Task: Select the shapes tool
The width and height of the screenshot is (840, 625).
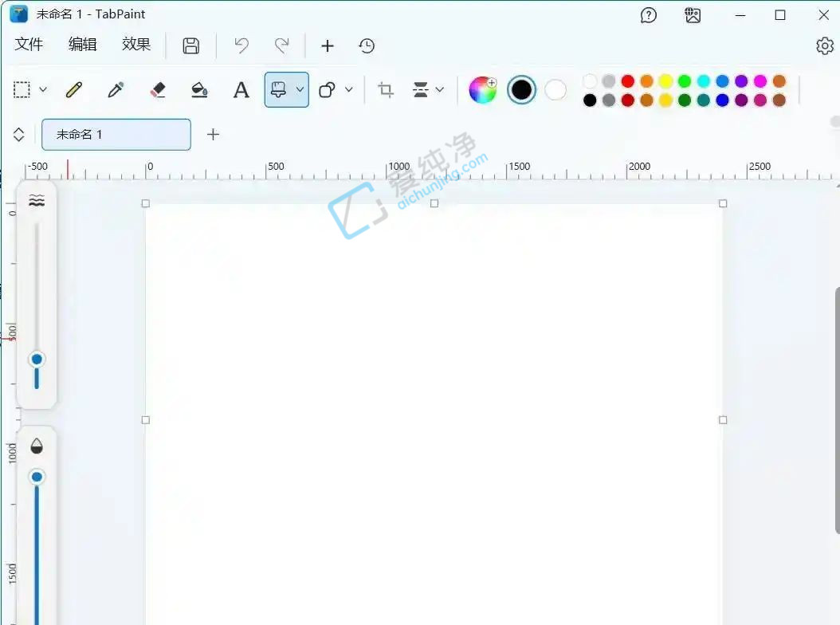Action: tap(327, 89)
